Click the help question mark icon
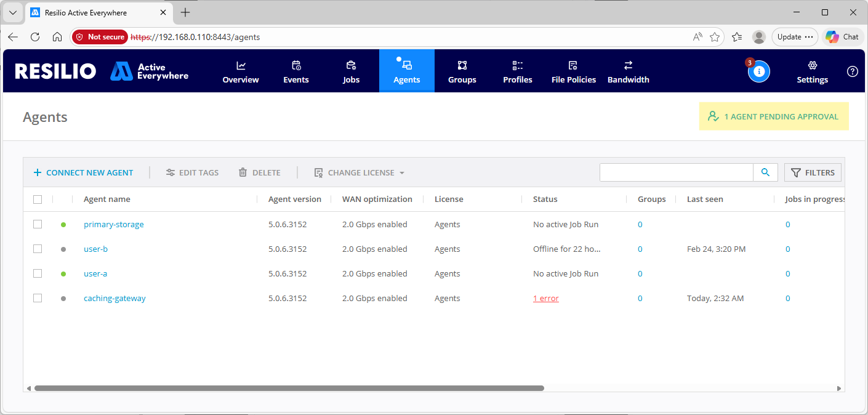Image resolution: width=868 pixels, height=415 pixels. (852, 71)
